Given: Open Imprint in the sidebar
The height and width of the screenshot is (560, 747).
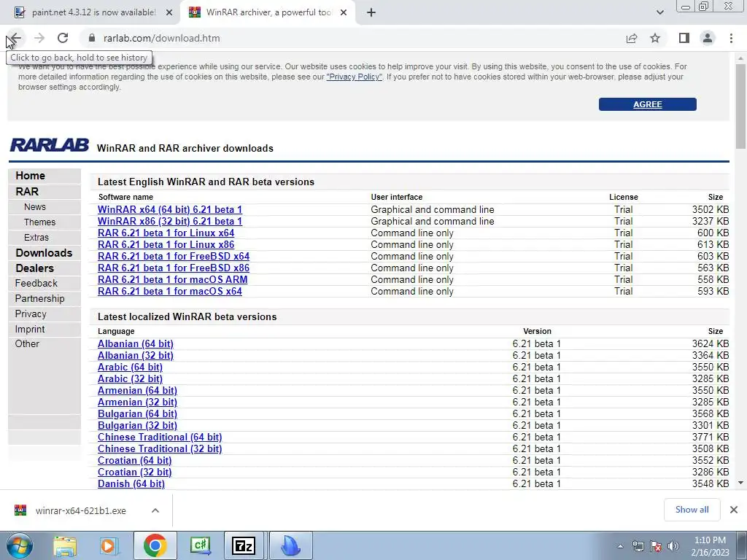Looking at the screenshot, I should click(29, 329).
